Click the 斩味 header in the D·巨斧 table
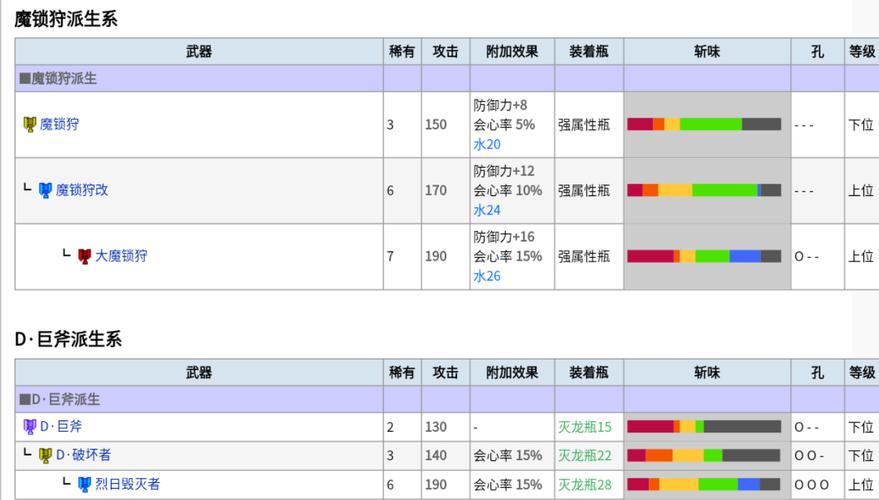Image resolution: width=879 pixels, height=500 pixels. click(707, 372)
